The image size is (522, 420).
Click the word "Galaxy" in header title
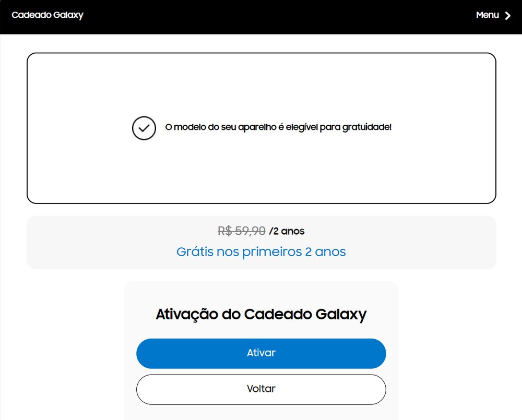[x=68, y=15]
